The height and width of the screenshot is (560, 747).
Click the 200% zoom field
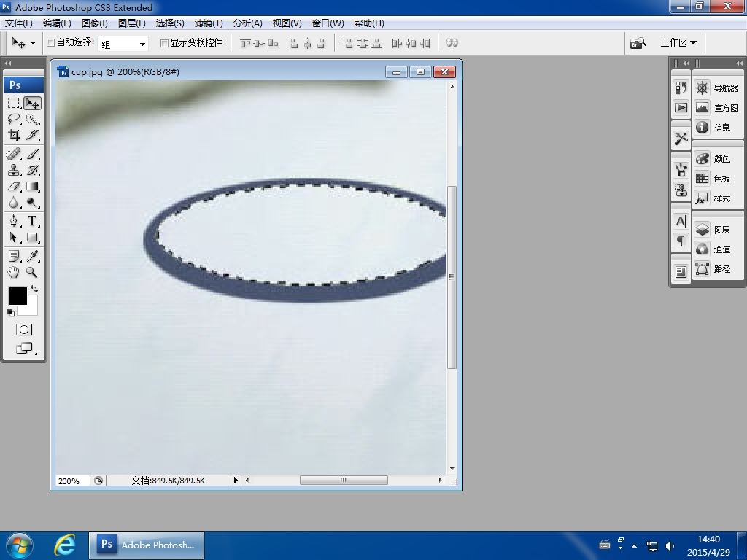tap(72, 481)
